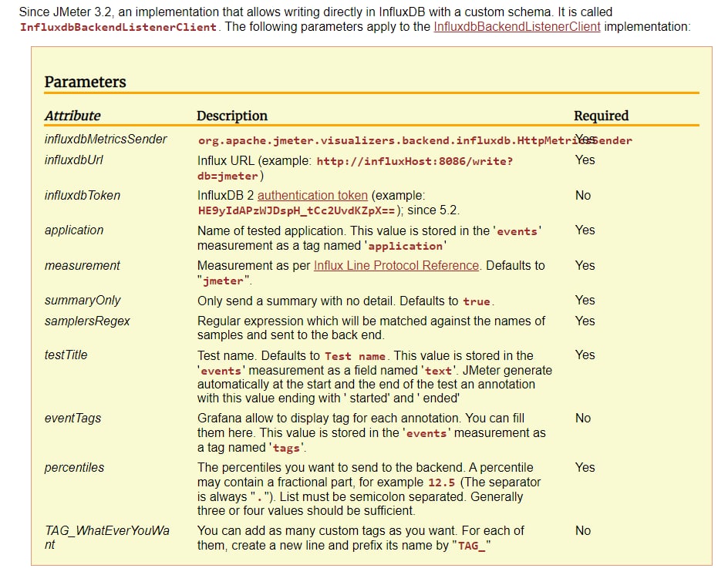
Task: Click 'Yes' in the samplersRegex row
Action: click(x=585, y=321)
